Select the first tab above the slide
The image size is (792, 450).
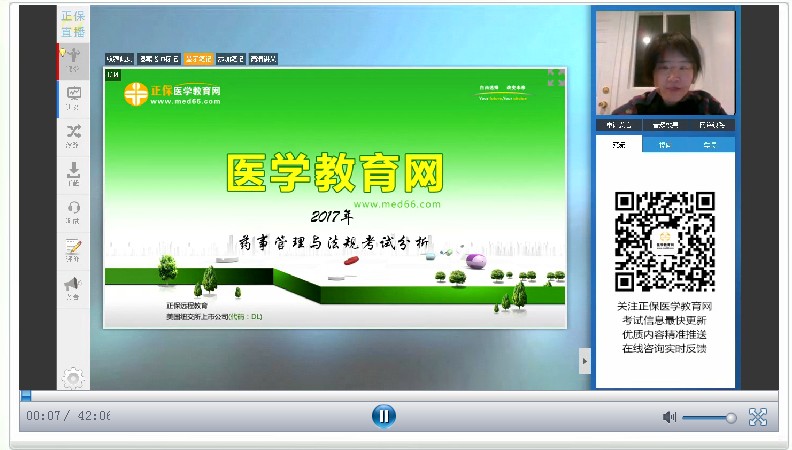[x=119, y=58]
